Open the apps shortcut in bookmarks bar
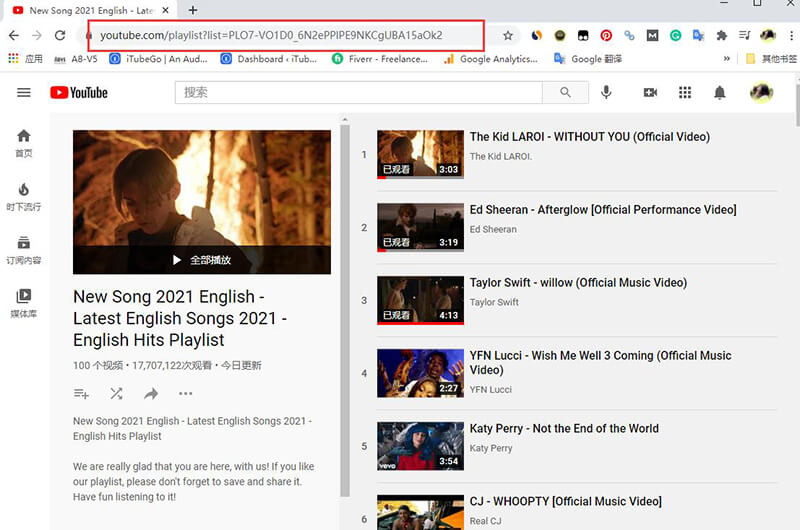The height and width of the screenshot is (530, 800). pos(26,59)
